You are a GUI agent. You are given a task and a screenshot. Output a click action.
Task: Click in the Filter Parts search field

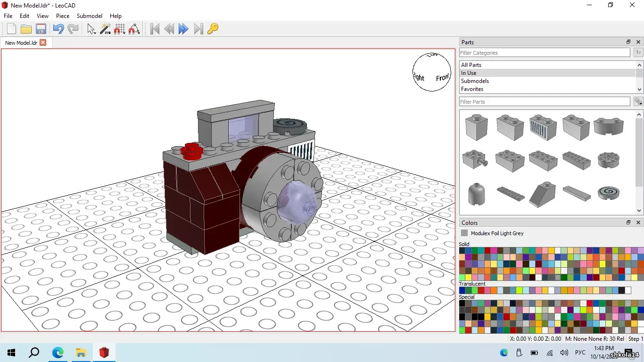coord(545,102)
